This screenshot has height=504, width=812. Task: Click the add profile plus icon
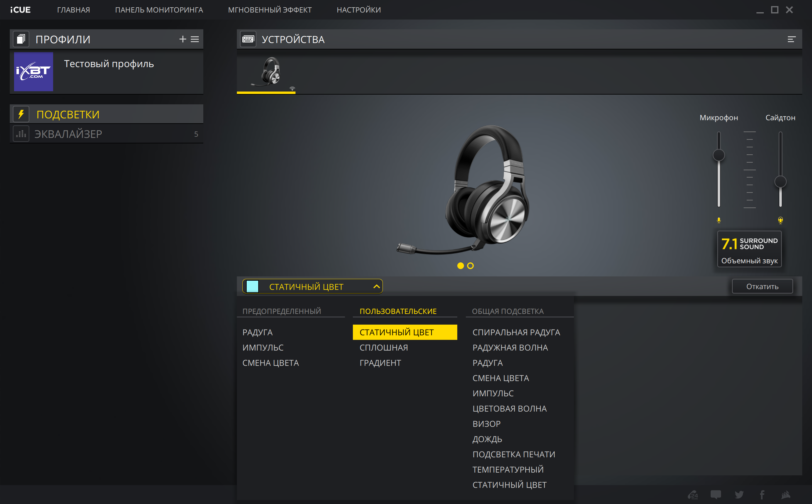coord(183,39)
